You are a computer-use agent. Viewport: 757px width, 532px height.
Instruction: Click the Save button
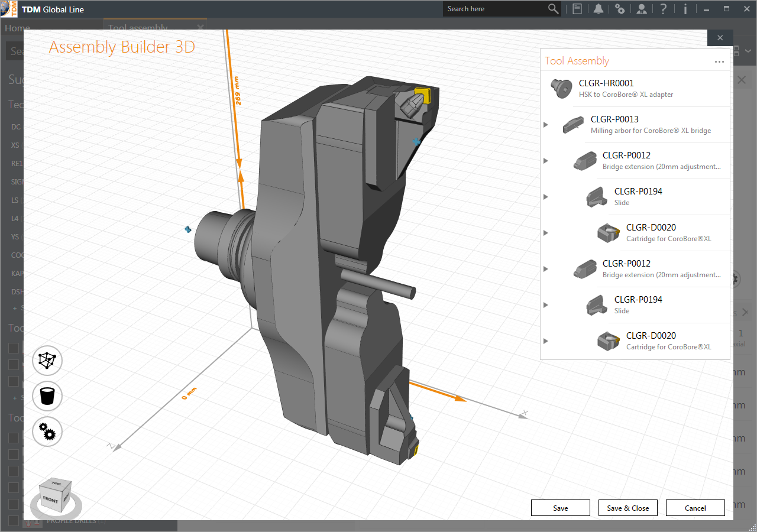(561, 508)
